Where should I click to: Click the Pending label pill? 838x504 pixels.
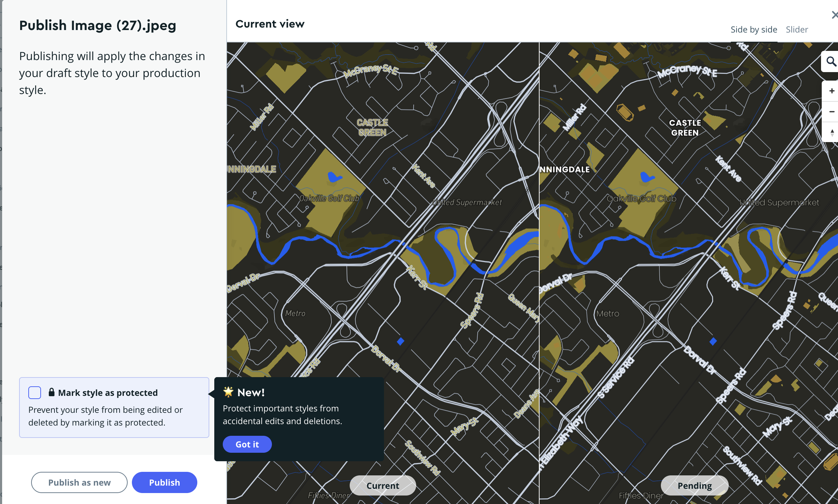click(694, 485)
